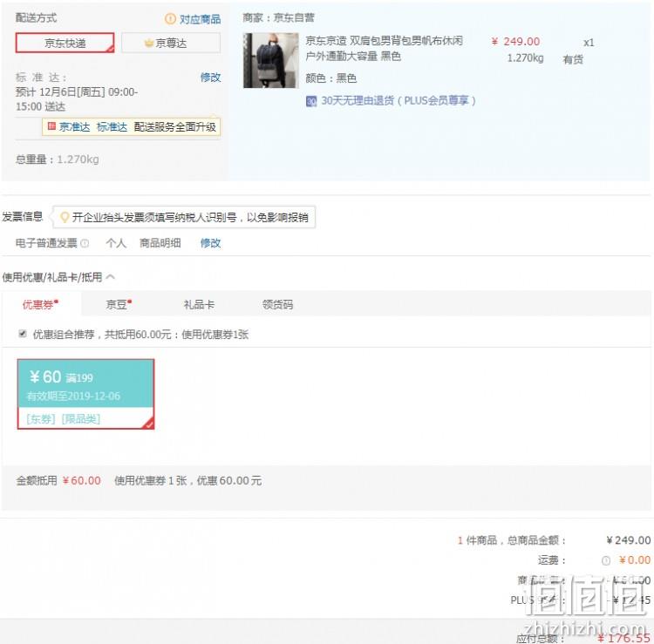The height and width of the screenshot is (644, 654).
Task: Click the crown icon on 京尊达
Action: (148, 43)
